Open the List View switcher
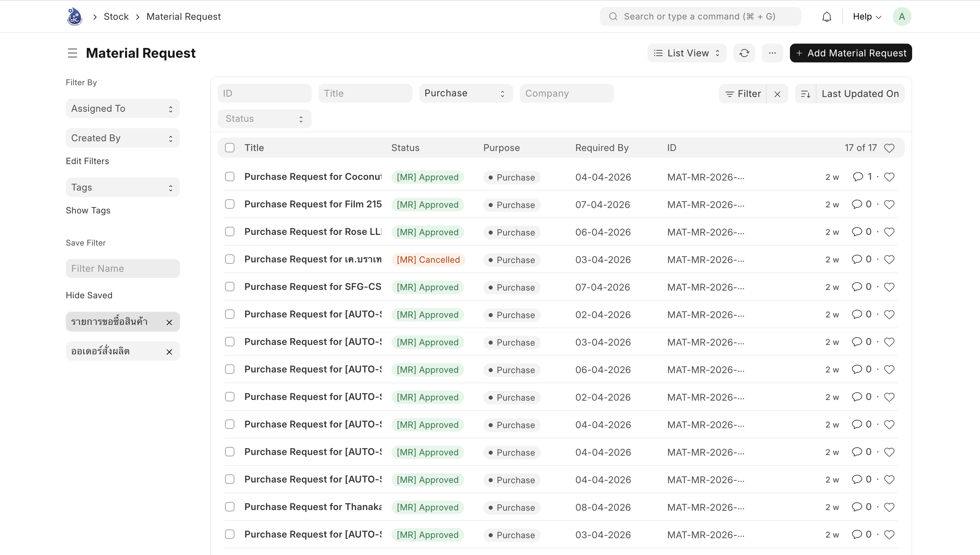Image resolution: width=980 pixels, height=555 pixels. click(687, 53)
